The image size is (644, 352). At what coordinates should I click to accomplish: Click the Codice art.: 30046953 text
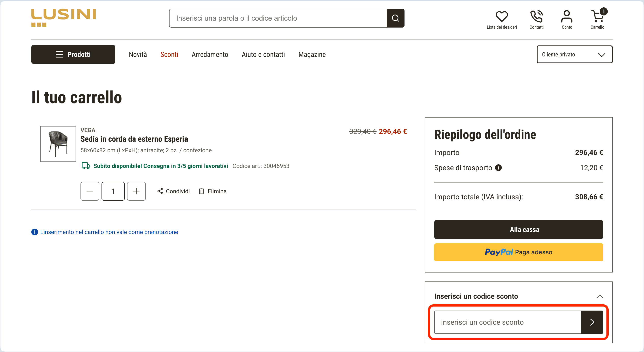pyautogui.click(x=261, y=166)
